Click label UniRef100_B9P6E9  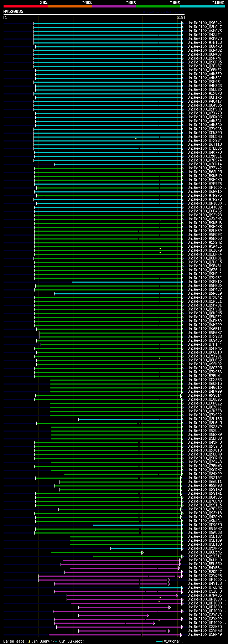[x=204, y=294]
